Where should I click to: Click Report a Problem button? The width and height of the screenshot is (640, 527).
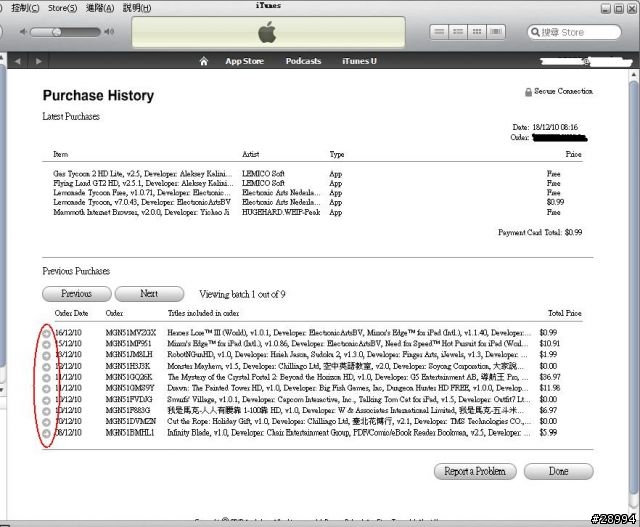click(x=475, y=471)
